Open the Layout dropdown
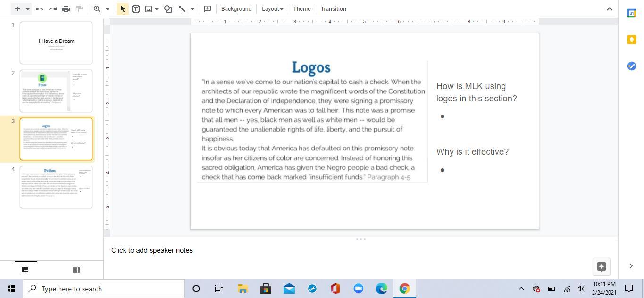Screen dimensions: 644x298 (x=272, y=9)
